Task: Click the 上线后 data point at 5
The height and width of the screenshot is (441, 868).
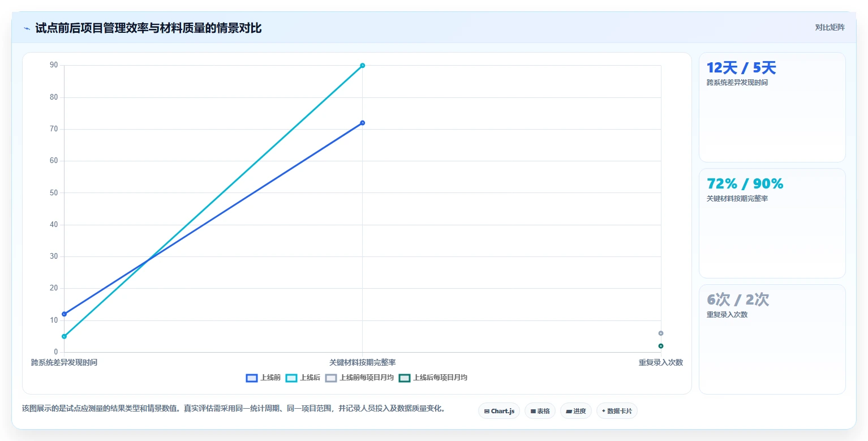Action: coord(64,336)
